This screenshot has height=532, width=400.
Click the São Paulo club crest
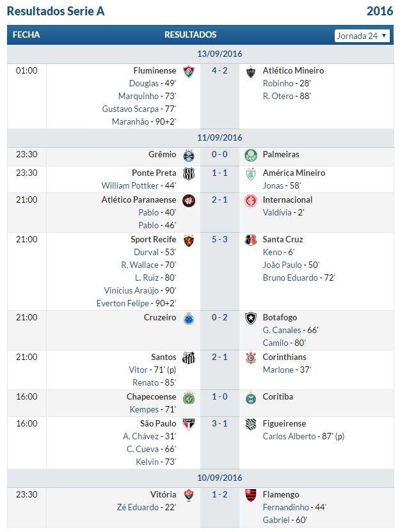189,425
